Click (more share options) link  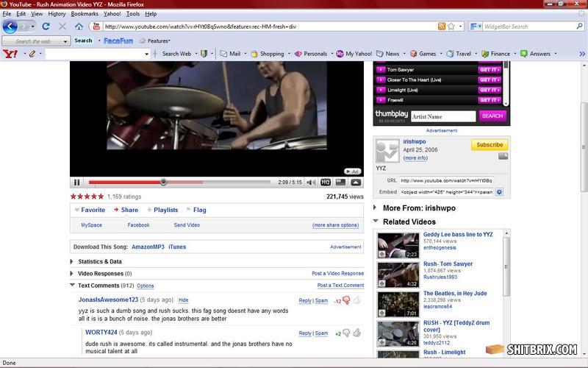tap(336, 225)
